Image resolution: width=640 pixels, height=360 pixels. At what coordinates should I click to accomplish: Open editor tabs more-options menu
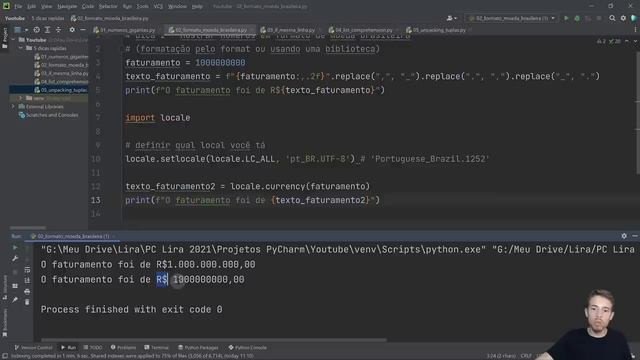[x=636, y=30]
